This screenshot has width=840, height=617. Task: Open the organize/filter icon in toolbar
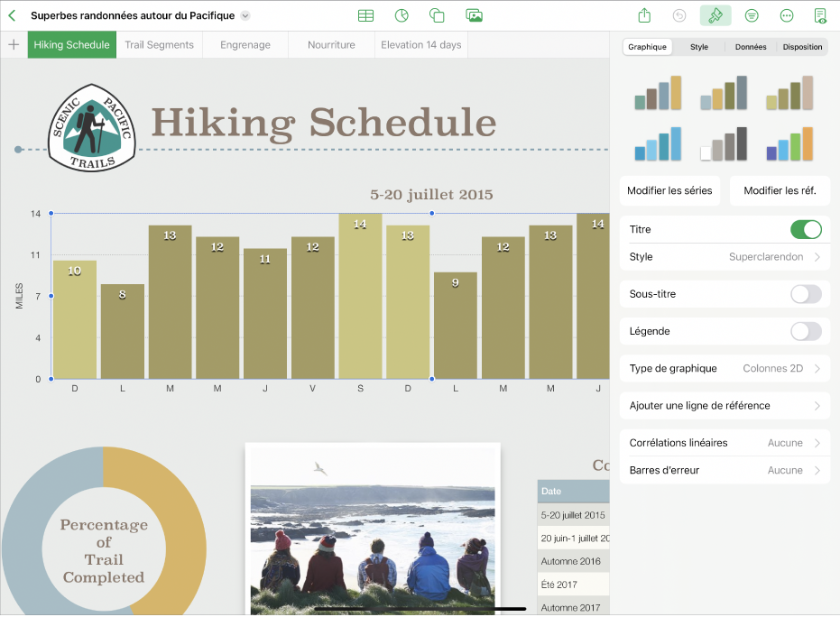point(752,15)
